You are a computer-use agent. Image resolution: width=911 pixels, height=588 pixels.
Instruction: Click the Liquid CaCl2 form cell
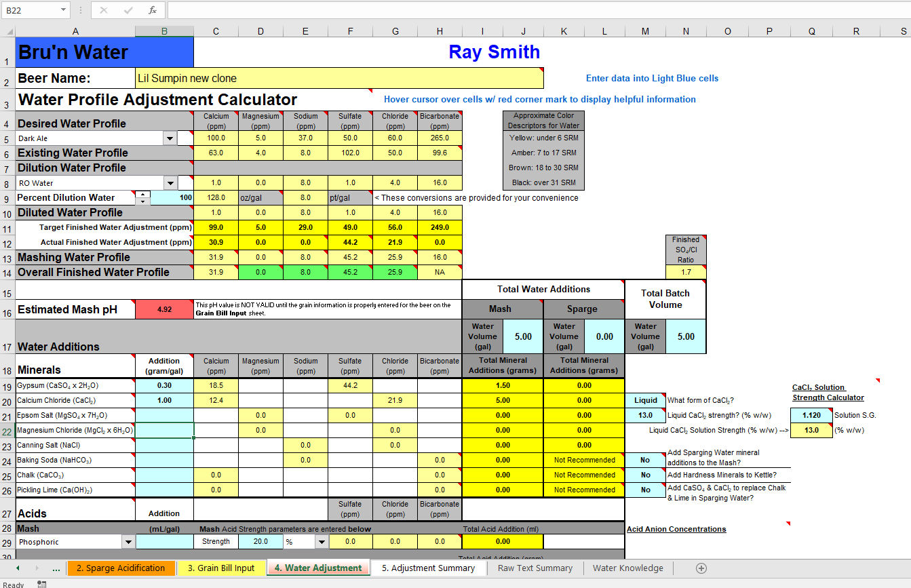(645, 400)
